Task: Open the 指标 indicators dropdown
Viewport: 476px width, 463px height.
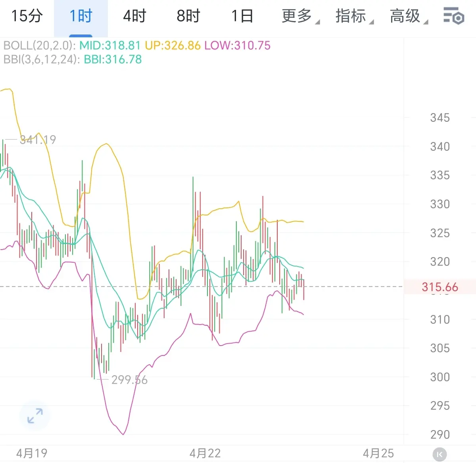Action: click(x=354, y=16)
